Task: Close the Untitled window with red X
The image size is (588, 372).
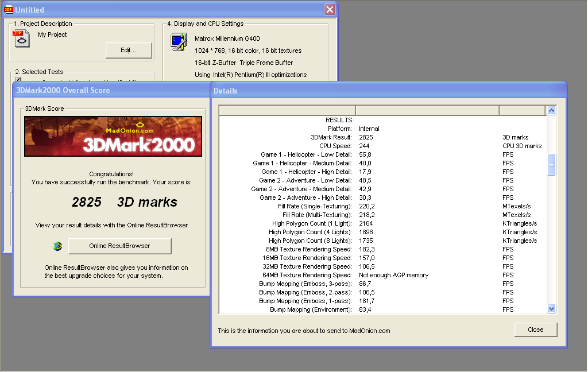Action: [330, 9]
